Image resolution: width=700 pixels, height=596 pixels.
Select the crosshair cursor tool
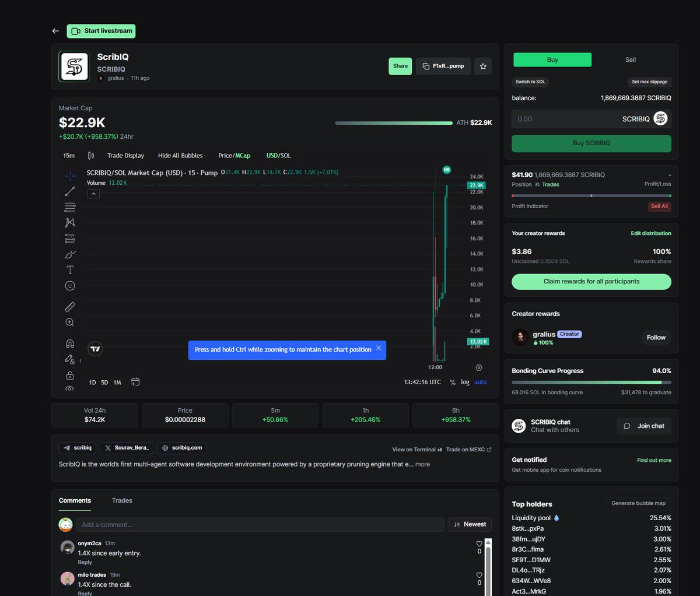pos(70,176)
